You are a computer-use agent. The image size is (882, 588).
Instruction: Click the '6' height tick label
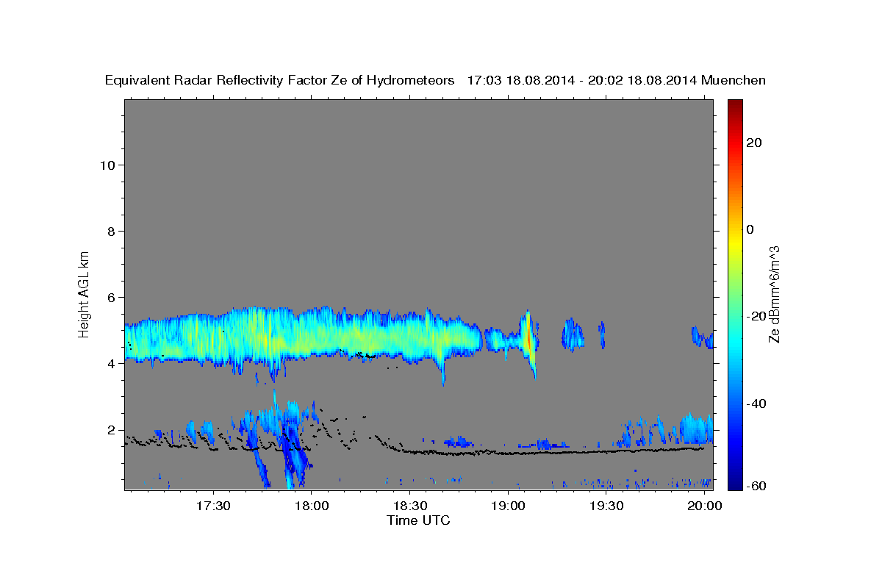click(111, 297)
